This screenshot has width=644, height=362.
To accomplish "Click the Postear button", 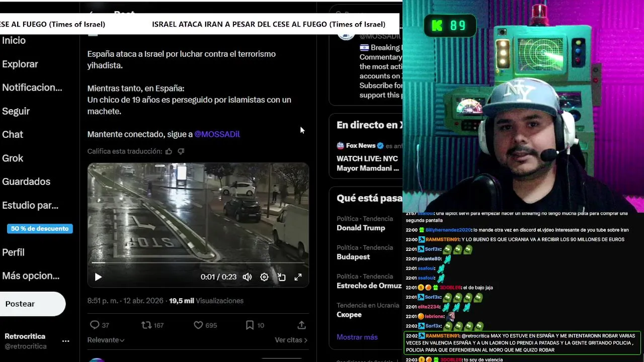I will click(x=32, y=304).
